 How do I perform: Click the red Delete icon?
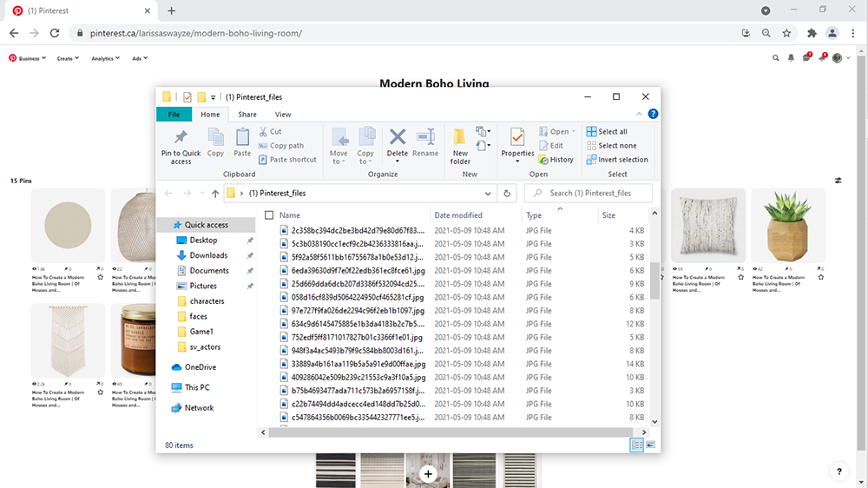[397, 136]
